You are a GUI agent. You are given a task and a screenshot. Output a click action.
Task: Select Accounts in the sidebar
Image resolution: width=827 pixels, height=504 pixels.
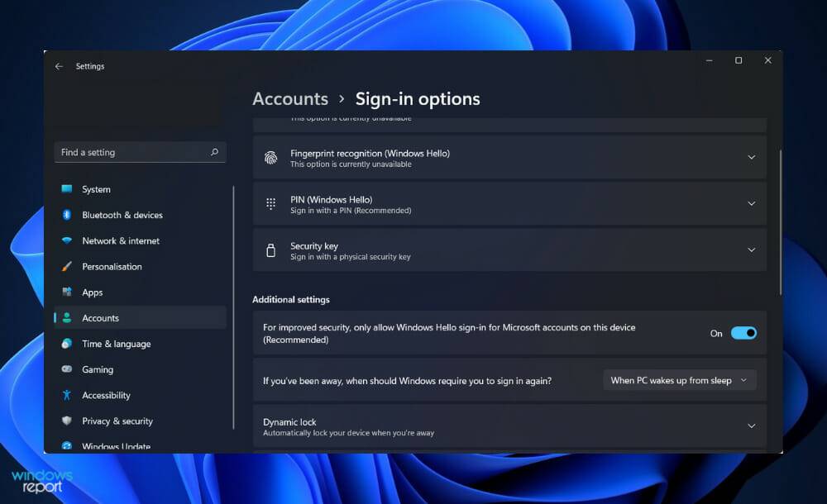100,317
